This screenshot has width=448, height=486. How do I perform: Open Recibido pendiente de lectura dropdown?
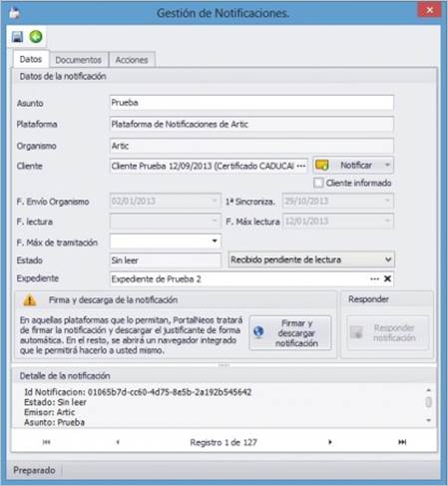[x=388, y=259]
